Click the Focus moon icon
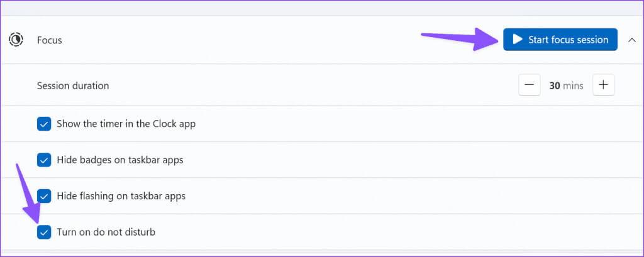This screenshot has height=257, width=644. pyautogui.click(x=16, y=40)
